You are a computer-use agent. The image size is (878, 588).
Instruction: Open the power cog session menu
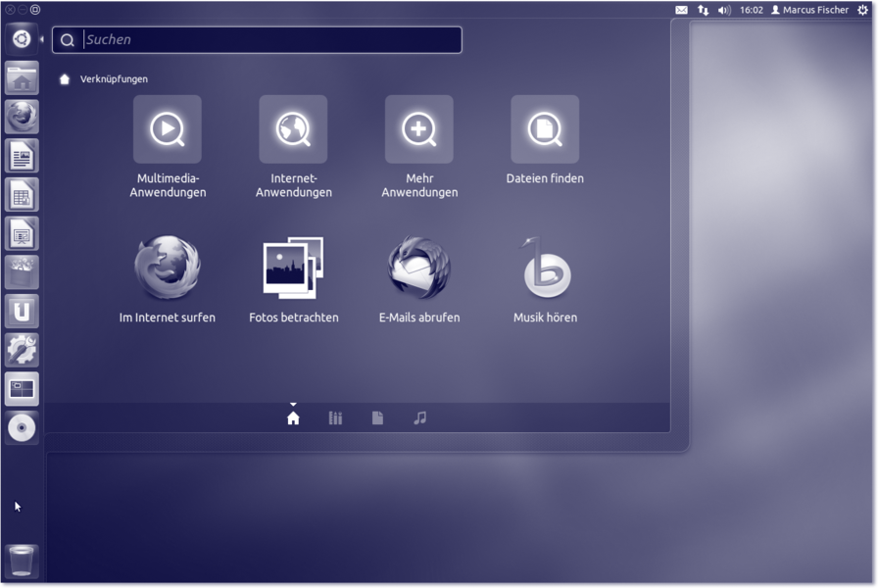click(863, 10)
